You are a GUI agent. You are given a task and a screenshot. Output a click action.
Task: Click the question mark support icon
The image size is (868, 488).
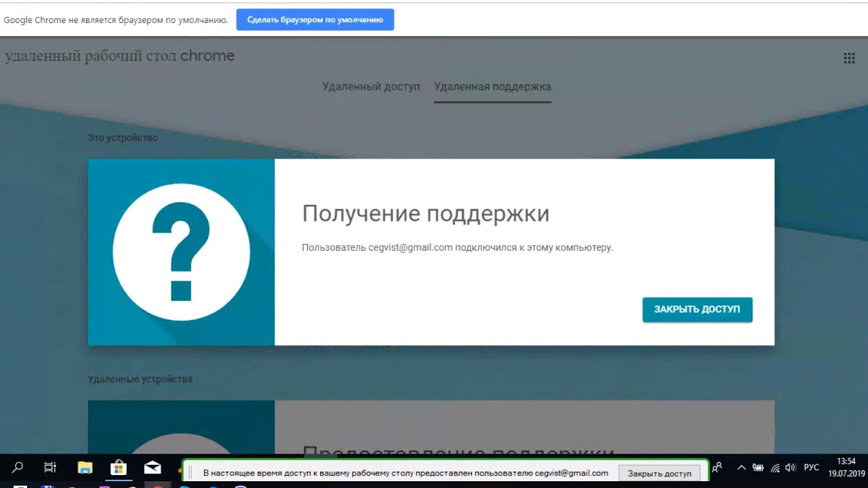coord(181,252)
